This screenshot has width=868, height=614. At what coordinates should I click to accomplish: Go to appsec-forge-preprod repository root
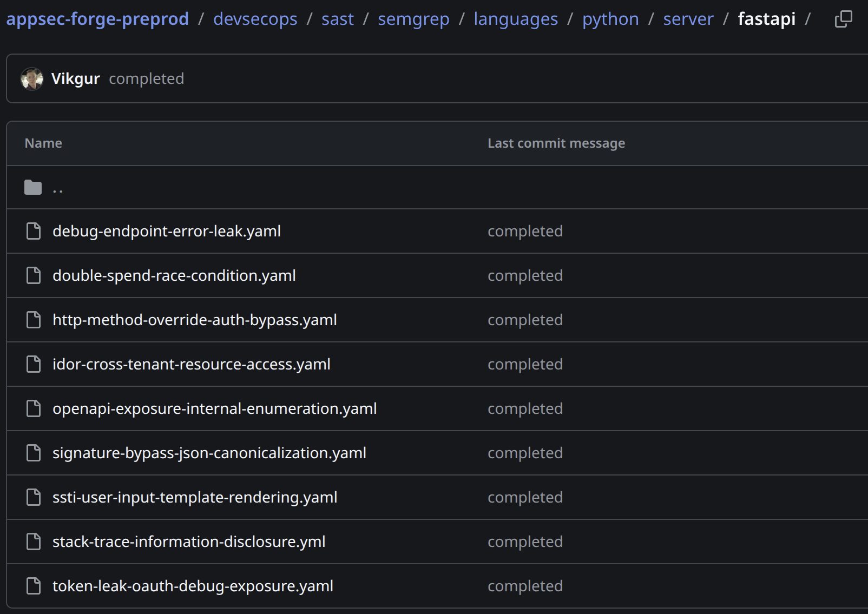pos(97,19)
